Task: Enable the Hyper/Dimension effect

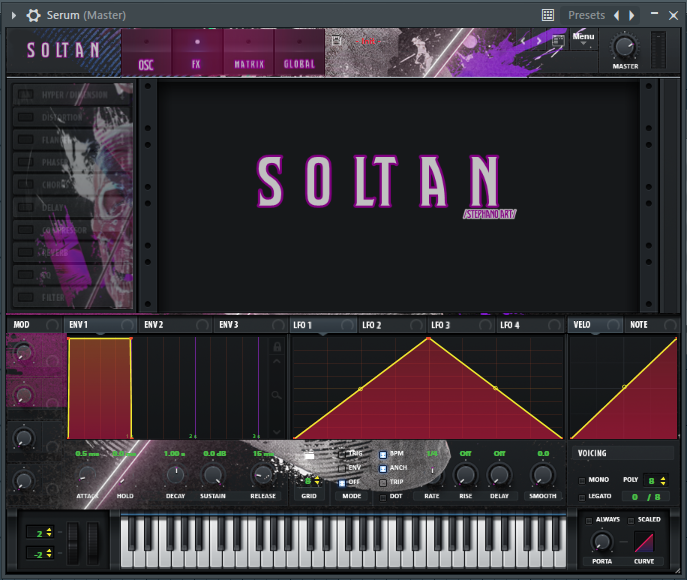Action: coord(25,95)
